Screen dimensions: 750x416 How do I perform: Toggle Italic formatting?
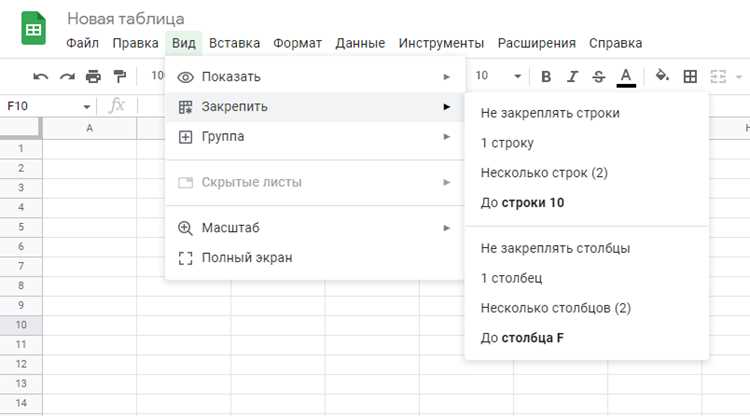click(x=572, y=77)
